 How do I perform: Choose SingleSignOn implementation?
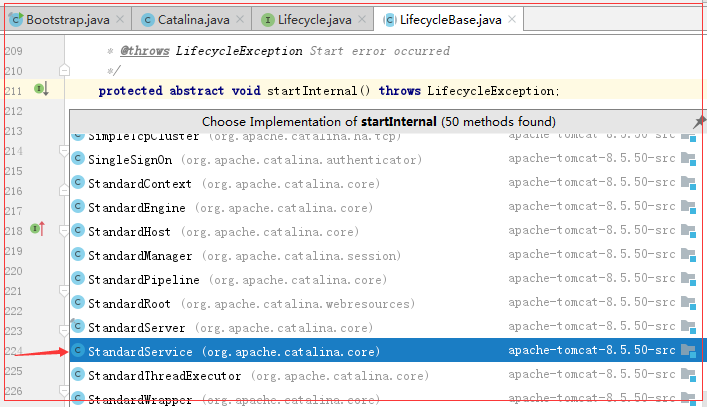(386, 160)
